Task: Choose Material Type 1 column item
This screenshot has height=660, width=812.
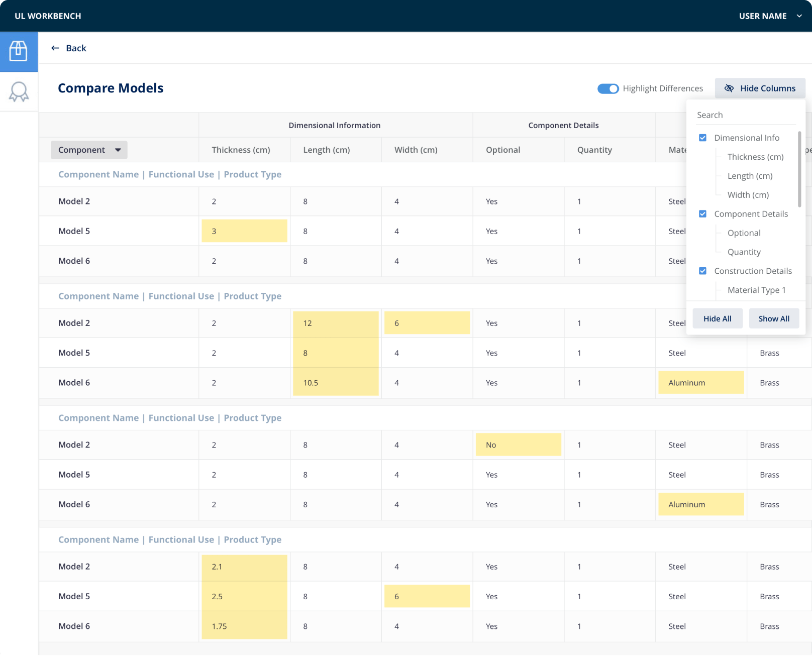Action: click(x=756, y=290)
